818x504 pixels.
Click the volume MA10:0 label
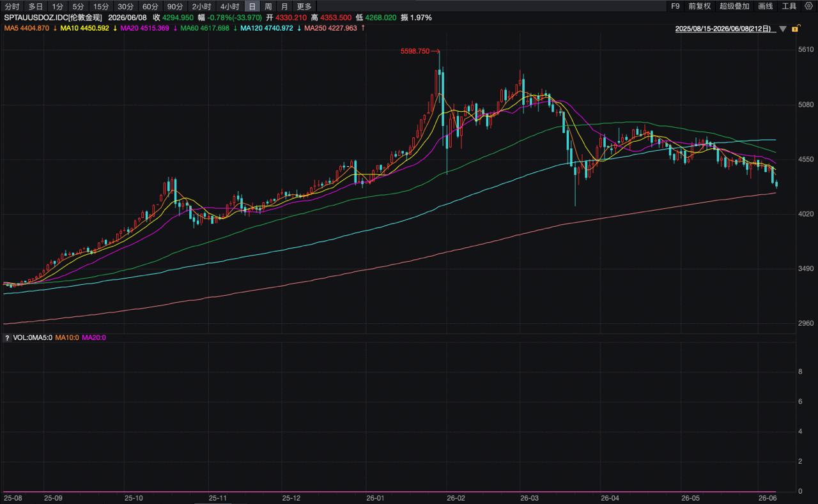pyautogui.click(x=66, y=337)
